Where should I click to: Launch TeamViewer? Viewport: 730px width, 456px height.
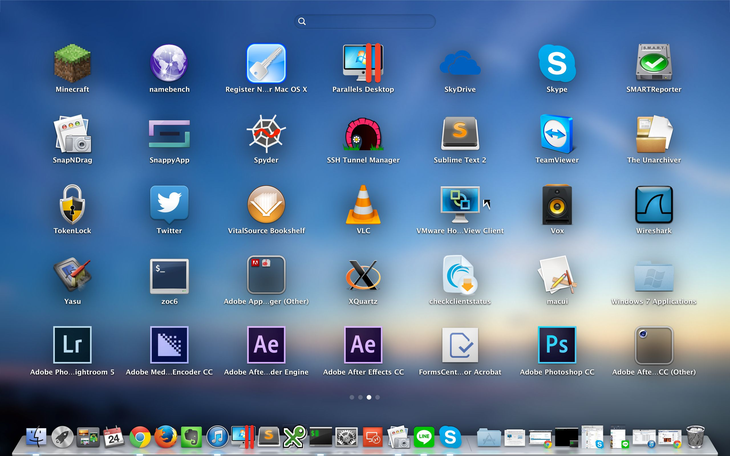pyautogui.click(x=557, y=134)
